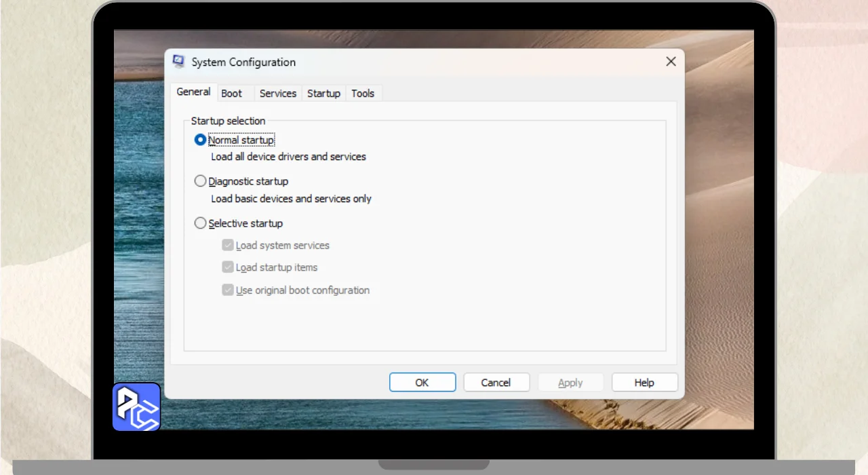Close the System Configuration dialog

pyautogui.click(x=671, y=62)
